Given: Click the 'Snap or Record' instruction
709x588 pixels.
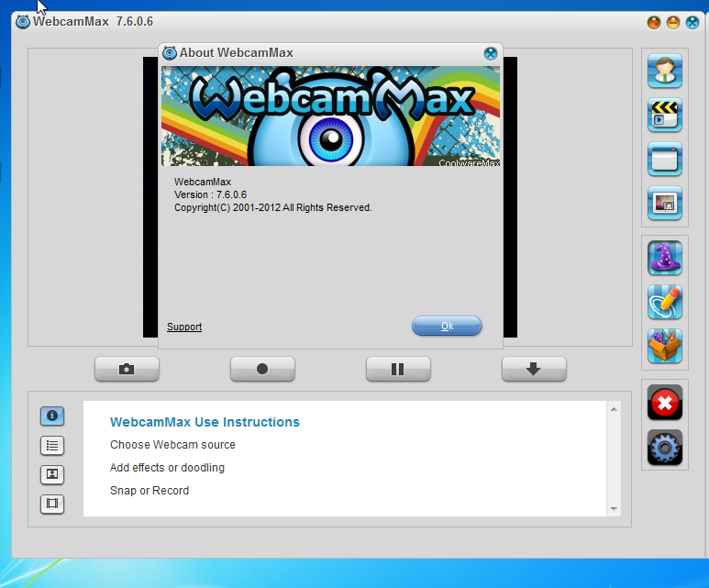Looking at the screenshot, I should (x=150, y=490).
